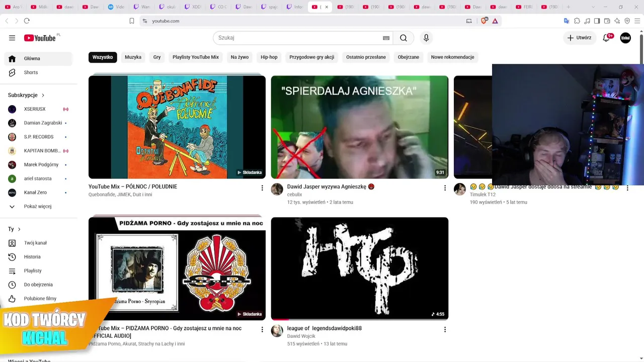Click the Utwórz create button
The width and height of the screenshot is (644, 362).
pos(580,38)
